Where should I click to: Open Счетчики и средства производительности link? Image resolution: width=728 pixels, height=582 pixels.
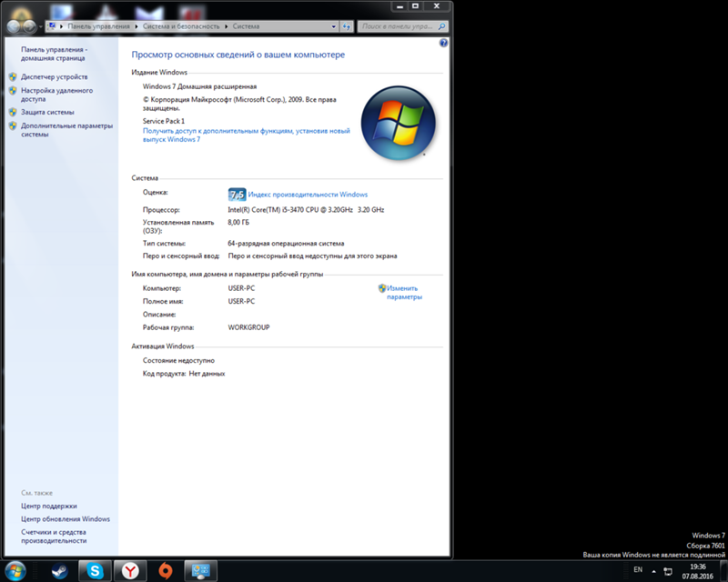click(54, 536)
